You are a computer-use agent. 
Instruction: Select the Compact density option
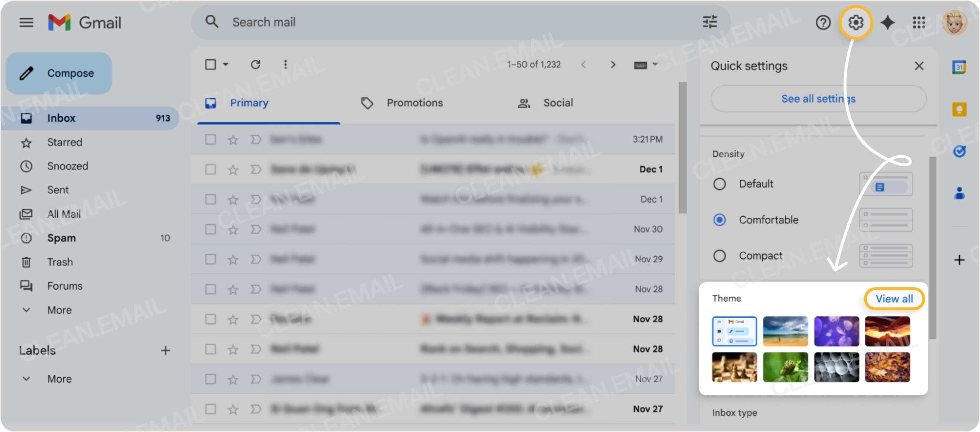click(x=719, y=256)
